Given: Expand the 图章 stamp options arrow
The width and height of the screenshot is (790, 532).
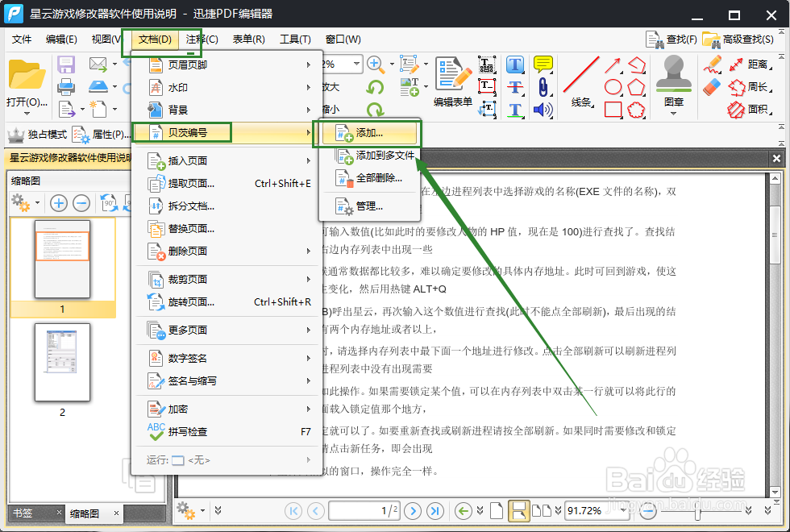Looking at the screenshot, I should [674, 114].
